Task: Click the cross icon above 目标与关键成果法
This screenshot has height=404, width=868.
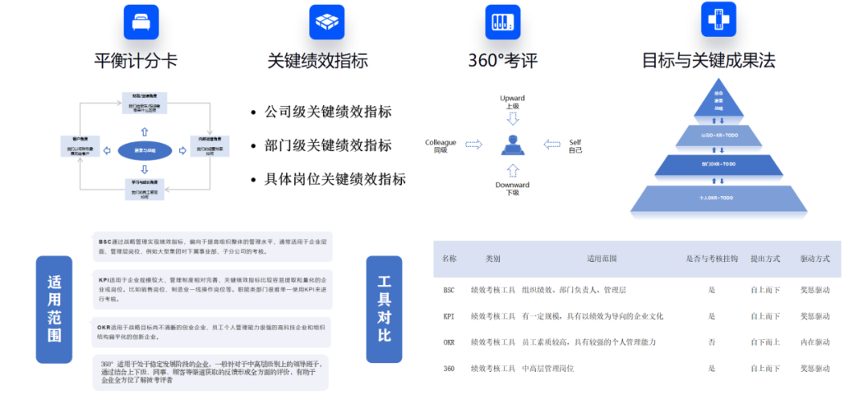Action: tap(719, 19)
